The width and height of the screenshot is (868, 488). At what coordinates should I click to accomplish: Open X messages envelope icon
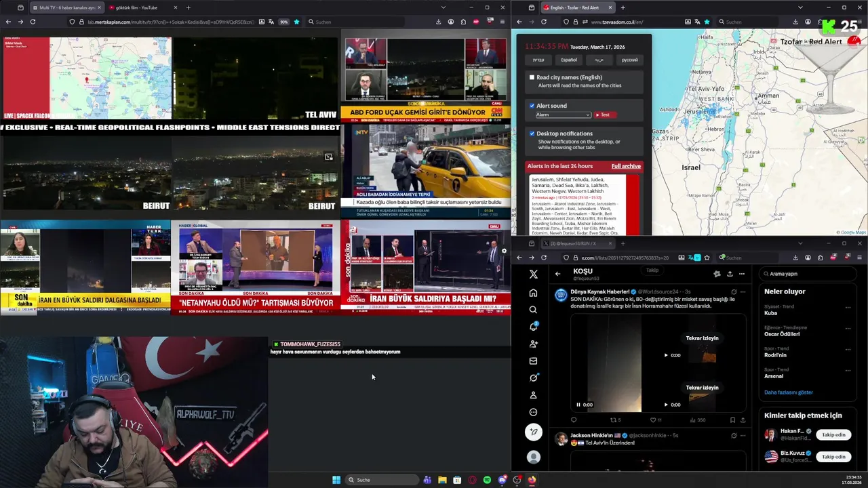click(x=533, y=361)
